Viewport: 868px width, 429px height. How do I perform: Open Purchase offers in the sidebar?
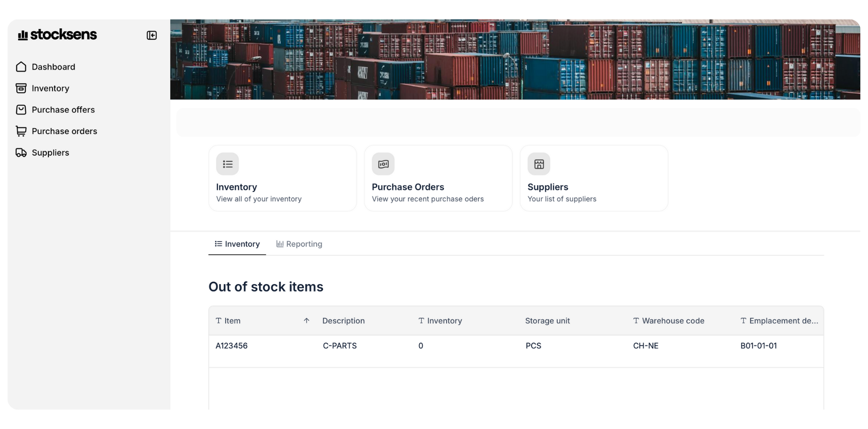[x=63, y=110]
